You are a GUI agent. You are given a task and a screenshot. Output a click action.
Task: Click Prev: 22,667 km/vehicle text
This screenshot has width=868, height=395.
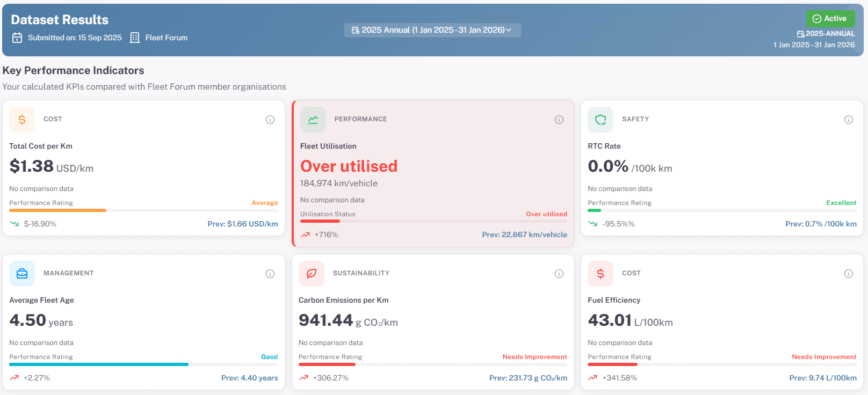(x=525, y=235)
